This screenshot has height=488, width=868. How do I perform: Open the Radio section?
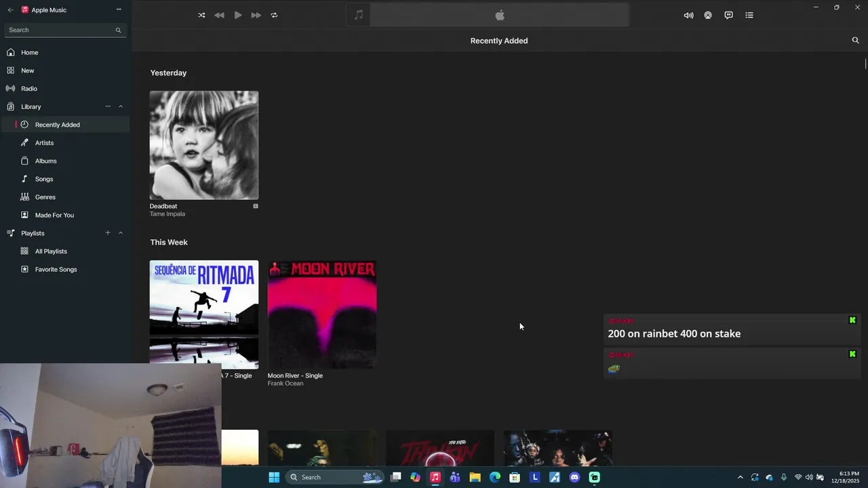tap(64, 89)
